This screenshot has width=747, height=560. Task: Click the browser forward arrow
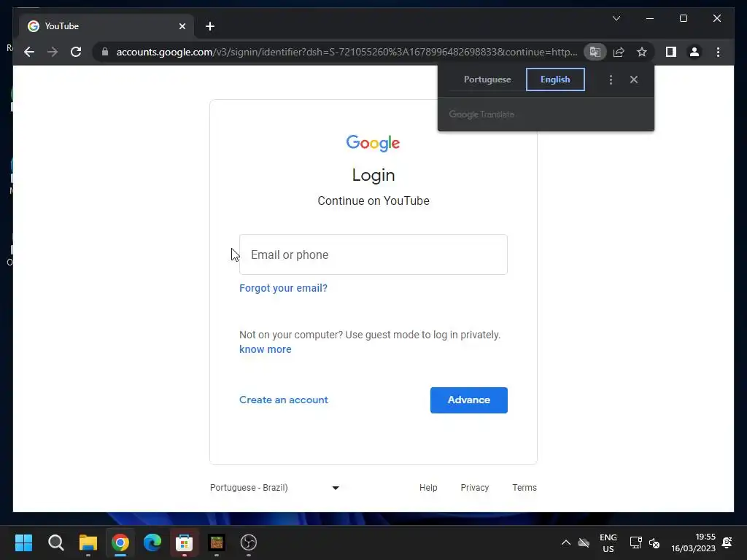coord(53,52)
